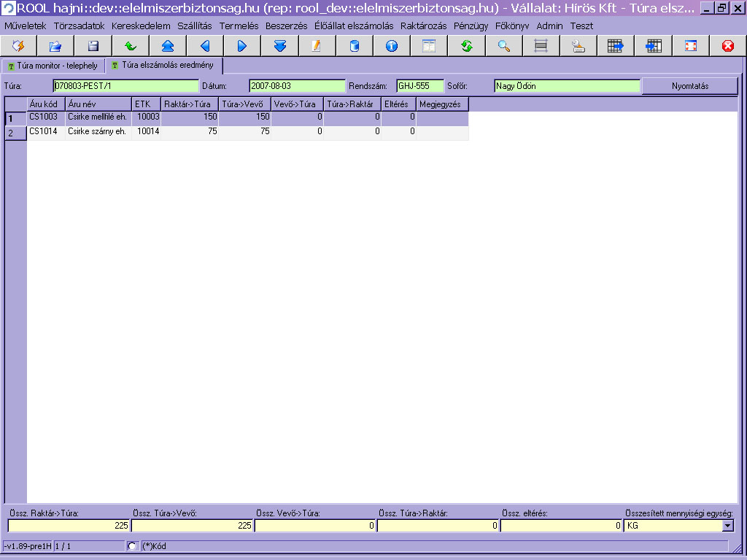Click the Nyomtatás button
The height and width of the screenshot is (560, 747).
(689, 86)
